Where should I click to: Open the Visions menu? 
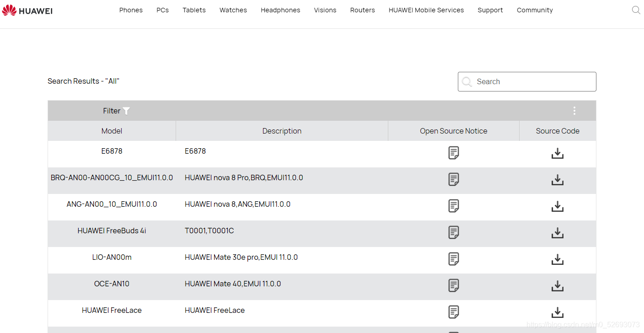[x=325, y=10]
